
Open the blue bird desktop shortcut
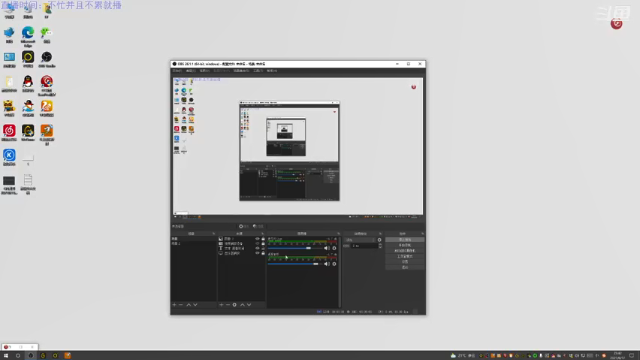click(9, 35)
